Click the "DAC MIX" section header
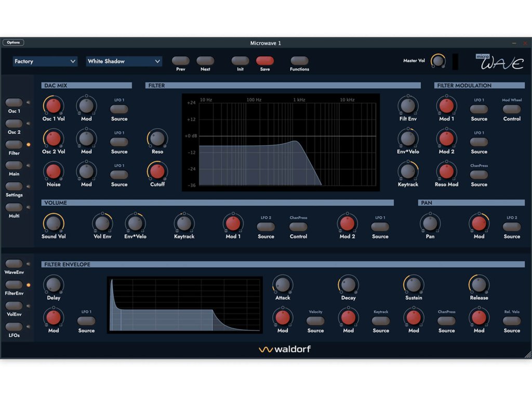This screenshot has height=399, width=532. [x=87, y=86]
